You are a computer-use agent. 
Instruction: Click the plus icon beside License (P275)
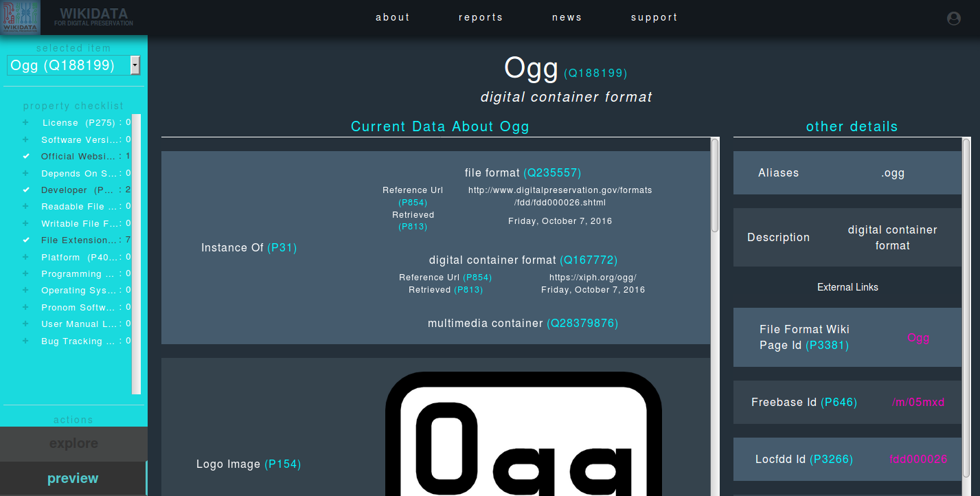[26, 122]
